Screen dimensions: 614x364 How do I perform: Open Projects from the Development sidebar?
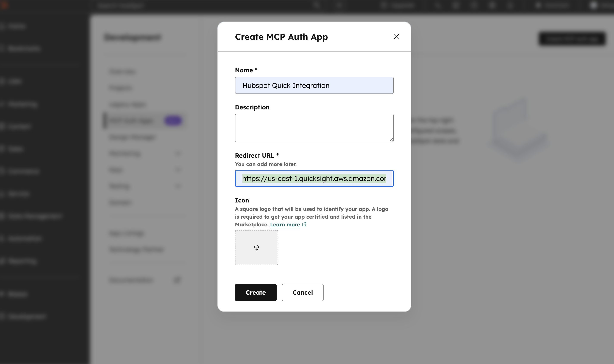point(120,88)
